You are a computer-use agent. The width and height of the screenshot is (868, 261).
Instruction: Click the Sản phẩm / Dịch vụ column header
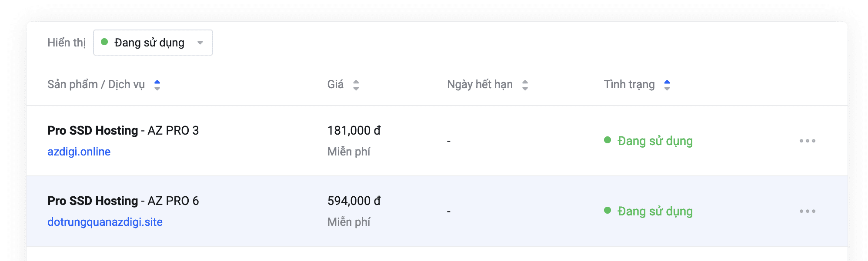(96, 84)
